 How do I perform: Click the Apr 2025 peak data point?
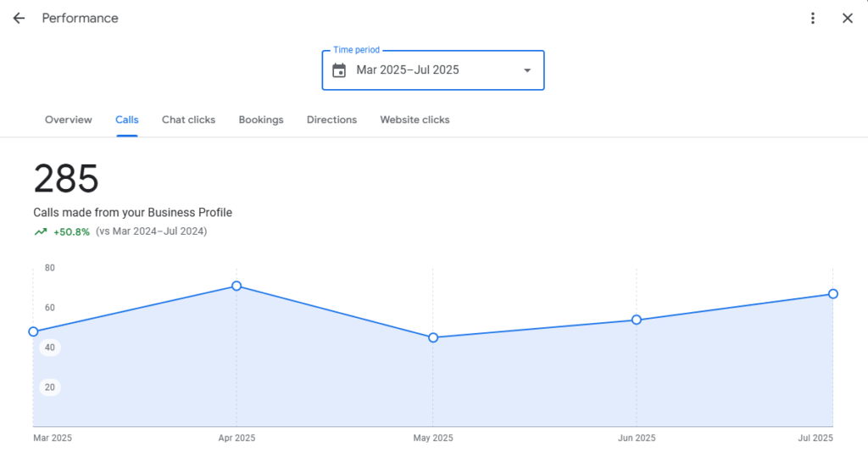click(236, 286)
